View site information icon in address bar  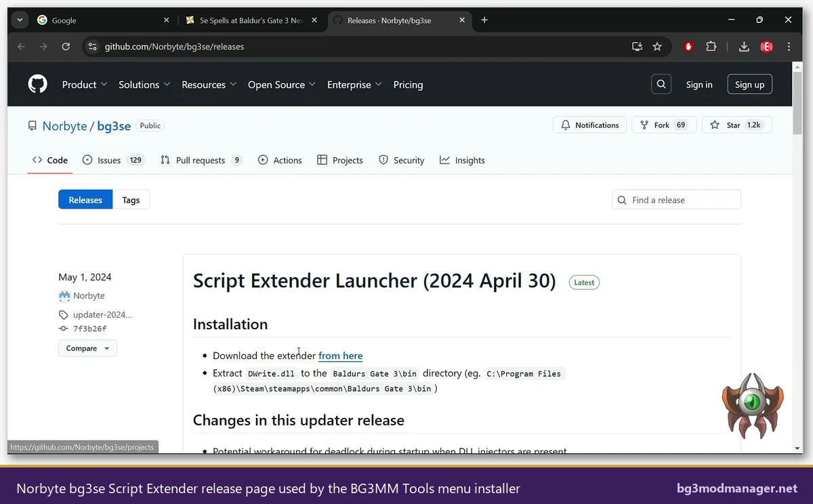coord(93,47)
